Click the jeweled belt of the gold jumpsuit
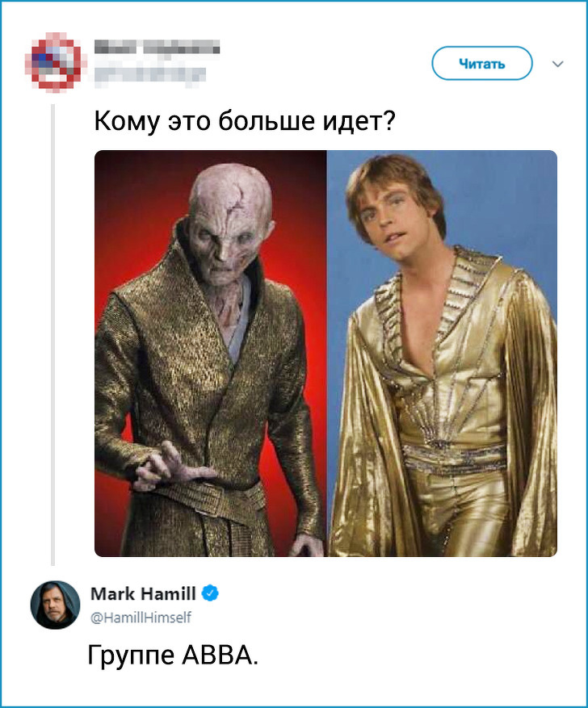 pos(453,459)
